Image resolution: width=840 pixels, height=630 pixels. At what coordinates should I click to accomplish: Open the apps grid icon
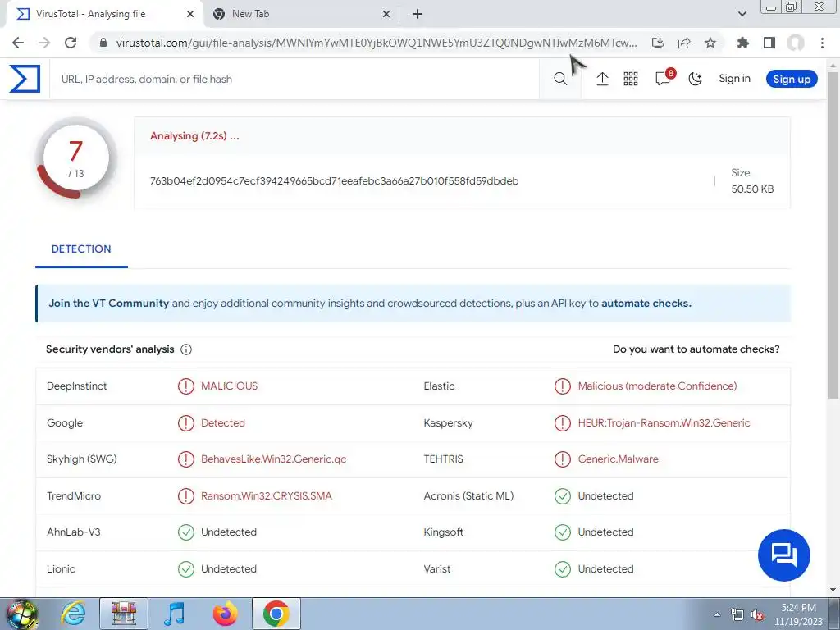click(631, 79)
